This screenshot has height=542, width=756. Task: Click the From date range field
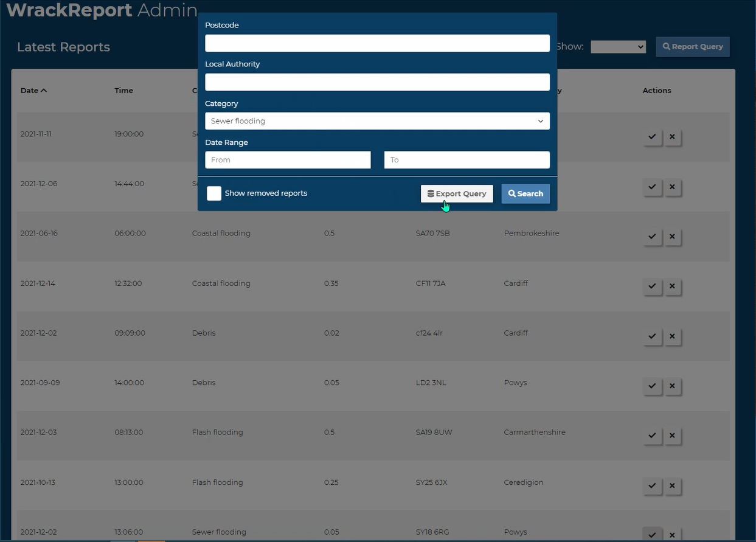[x=288, y=160]
